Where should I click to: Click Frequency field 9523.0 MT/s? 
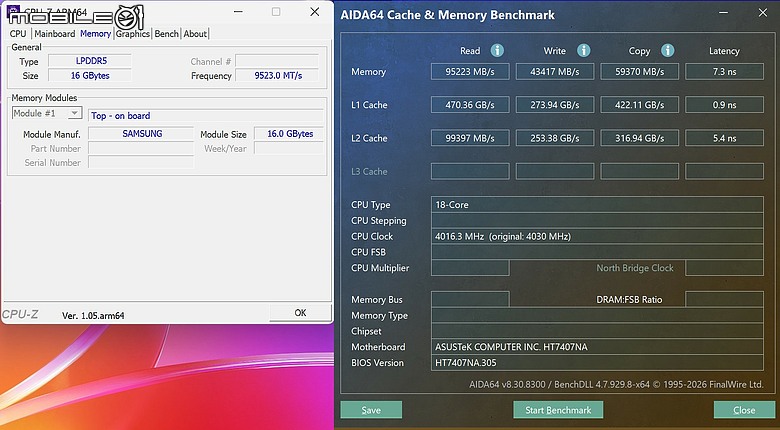pos(277,76)
